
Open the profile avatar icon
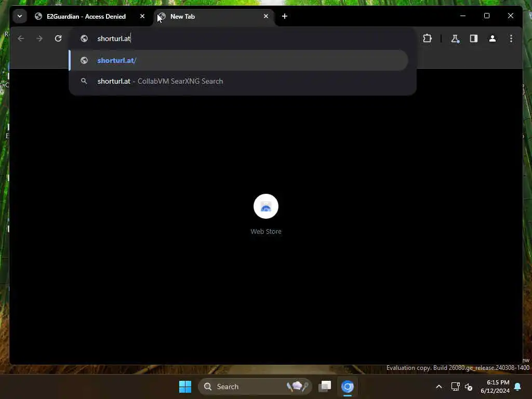[493, 38]
